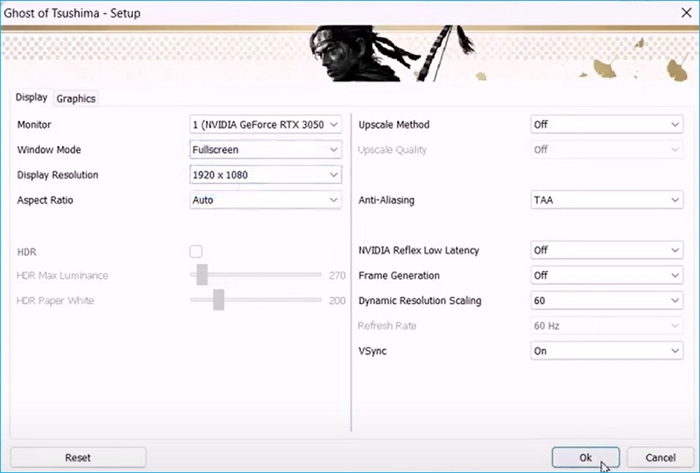This screenshot has height=473, width=700.
Task: Click the VSync label
Action: tap(372, 351)
